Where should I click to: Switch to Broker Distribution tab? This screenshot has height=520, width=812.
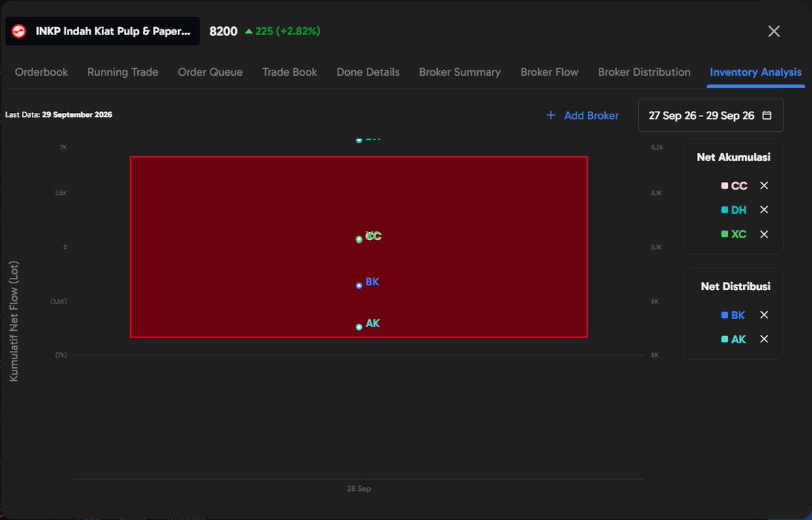644,72
